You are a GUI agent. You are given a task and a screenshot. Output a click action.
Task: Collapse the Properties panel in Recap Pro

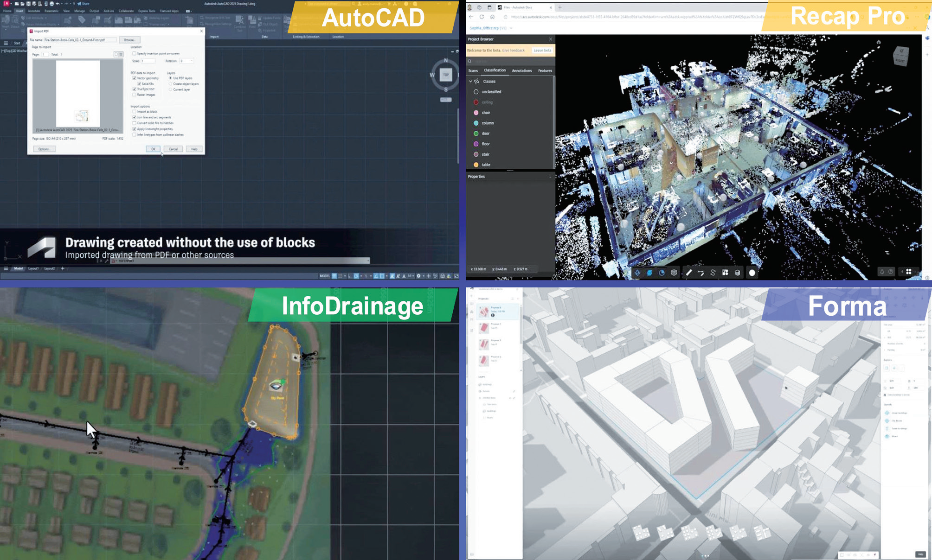pyautogui.click(x=550, y=177)
